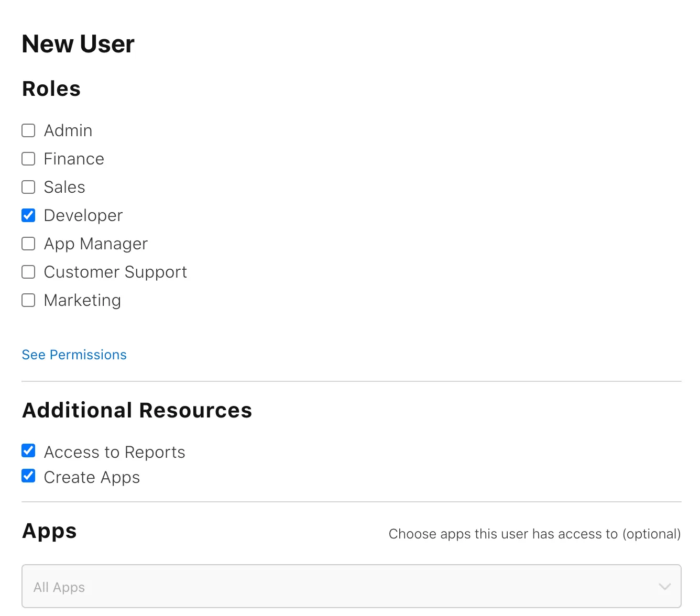This screenshot has width=700, height=616.
Task: Click the Create Apps label
Action: point(92,477)
